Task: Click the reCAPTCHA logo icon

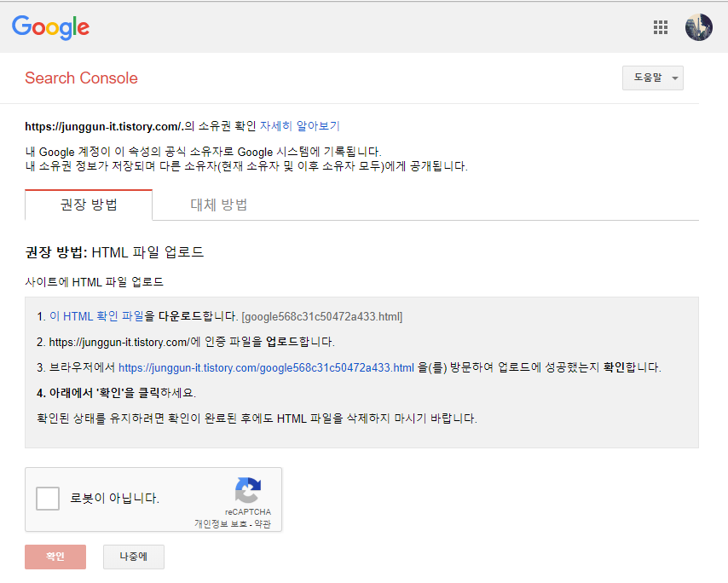Action: point(248,490)
